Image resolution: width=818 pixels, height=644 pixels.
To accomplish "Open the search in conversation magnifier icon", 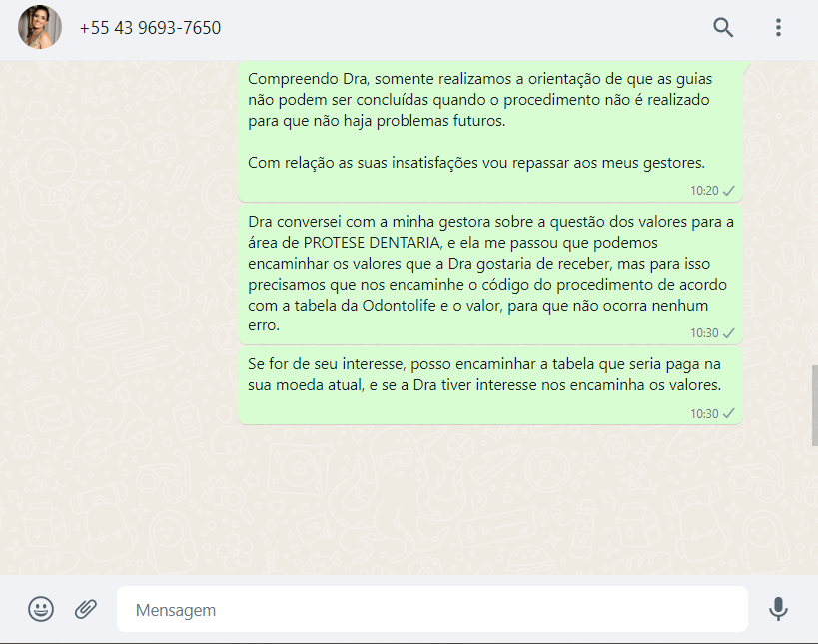I will coord(723,27).
